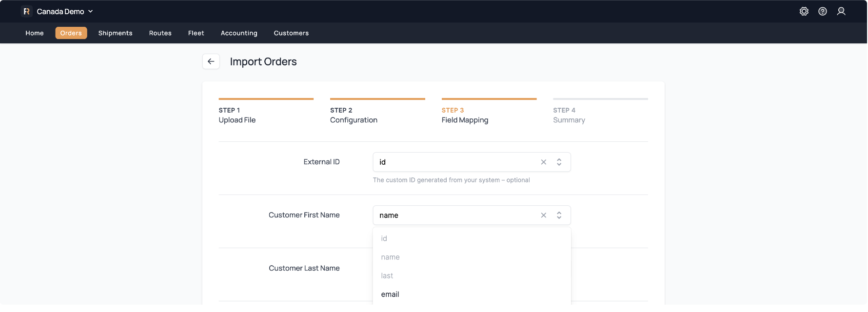Clear the Customer First Name selection
This screenshot has height=312, width=868.
(x=544, y=215)
